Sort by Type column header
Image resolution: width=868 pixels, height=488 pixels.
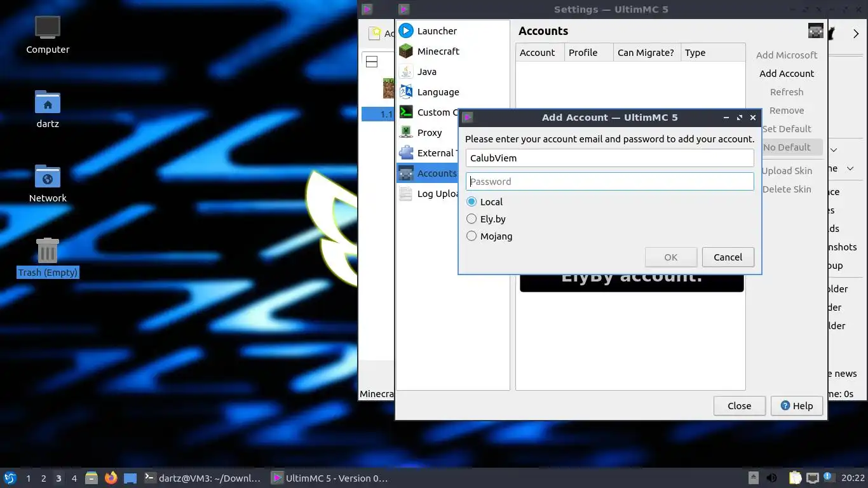pyautogui.click(x=713, y=53)
